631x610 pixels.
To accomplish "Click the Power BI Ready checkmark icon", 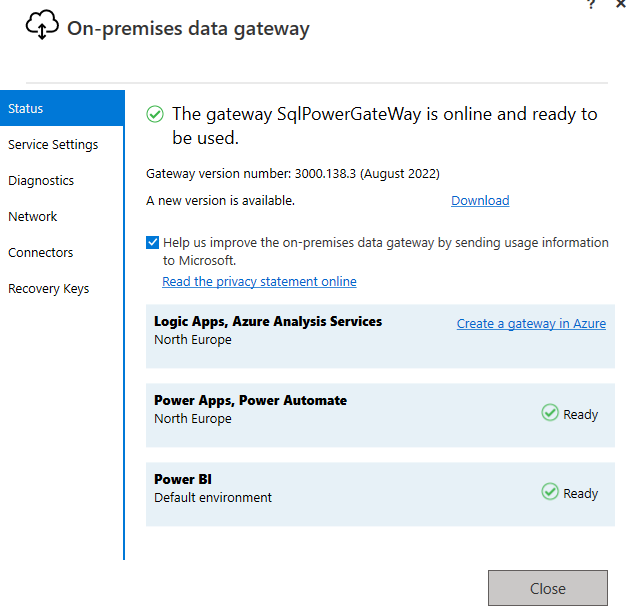I will point(550,491).
